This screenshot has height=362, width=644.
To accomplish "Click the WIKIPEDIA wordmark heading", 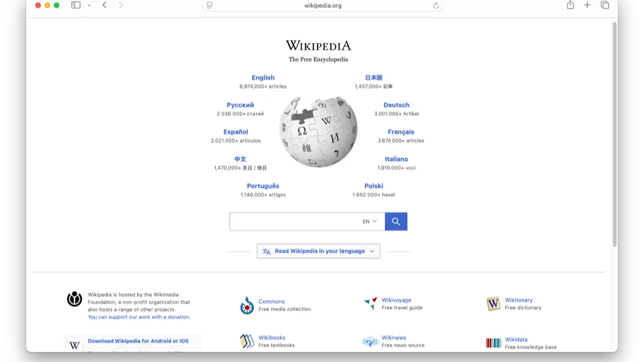I will coord(318,46).
